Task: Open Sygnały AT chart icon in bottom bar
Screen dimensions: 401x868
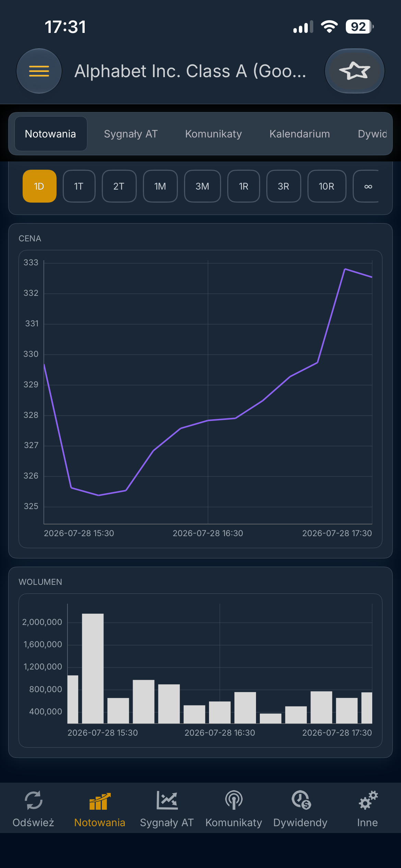Action: (x=167, y=800)
